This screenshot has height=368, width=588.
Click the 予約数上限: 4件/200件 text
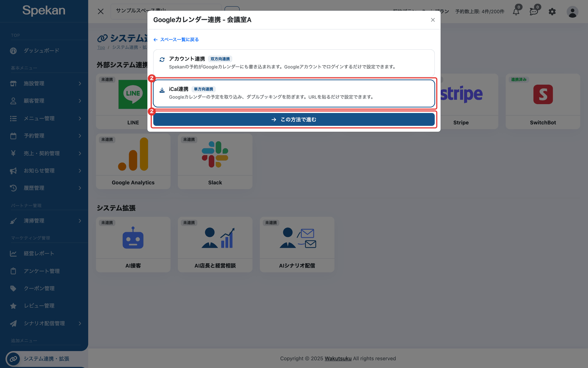pyautogui.click(x=480, y=12)
